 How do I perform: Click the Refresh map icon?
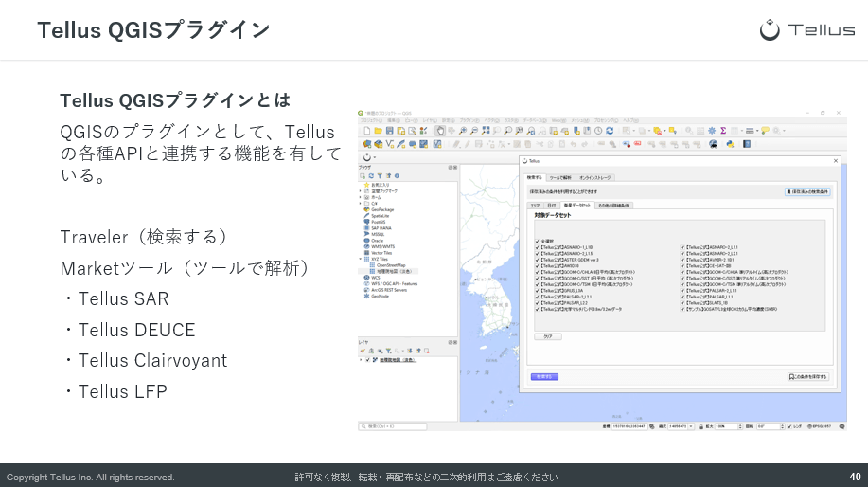coord(610,131)
